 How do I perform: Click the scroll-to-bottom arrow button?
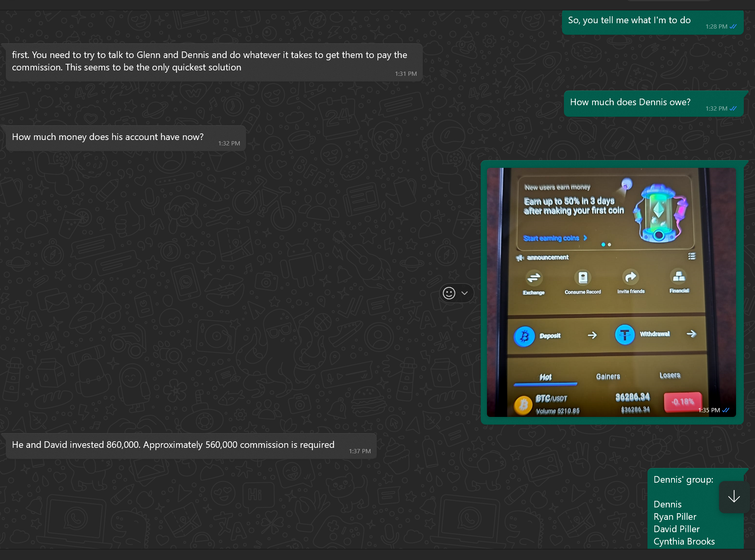[x=734, y=497]
